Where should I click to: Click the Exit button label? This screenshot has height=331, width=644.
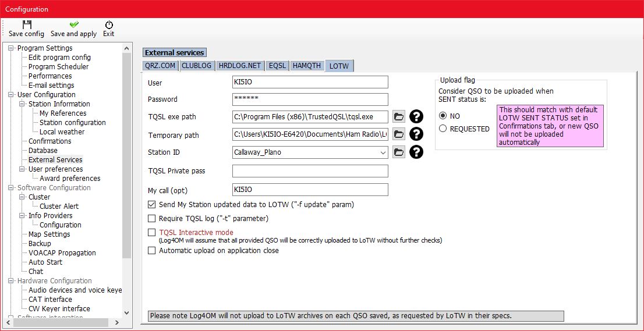109,34
